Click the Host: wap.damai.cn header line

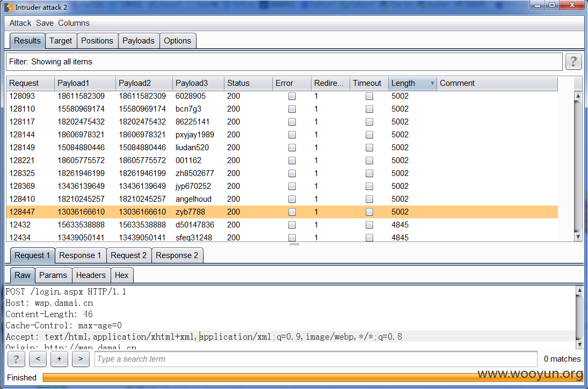point(49,303)
